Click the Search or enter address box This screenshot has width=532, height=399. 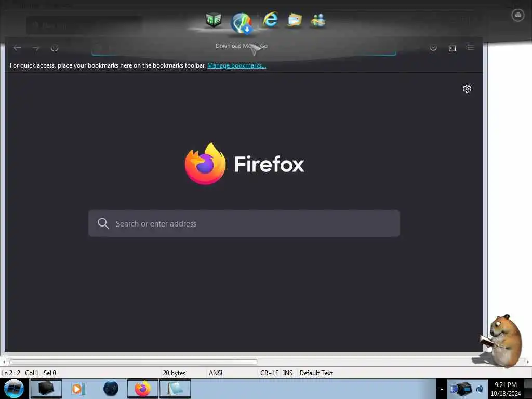click(244, 223)
